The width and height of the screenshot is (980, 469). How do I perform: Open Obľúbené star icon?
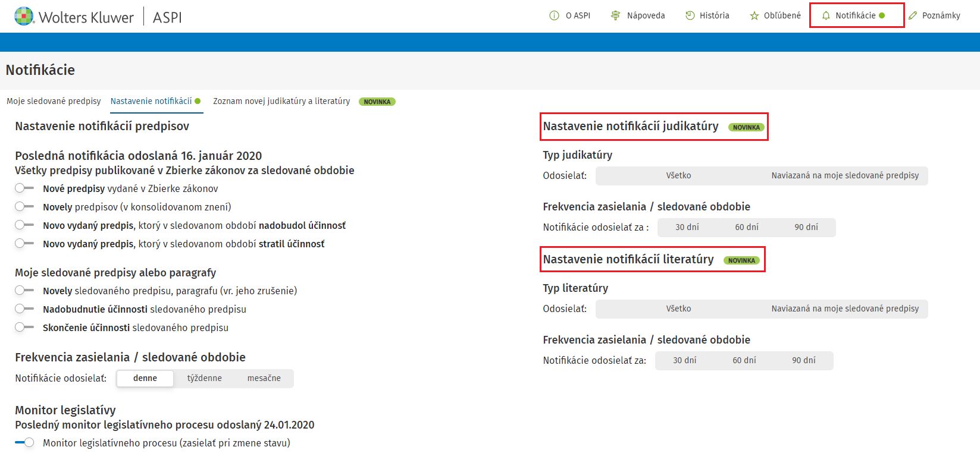pyautogui.click(x=754, y=15)
